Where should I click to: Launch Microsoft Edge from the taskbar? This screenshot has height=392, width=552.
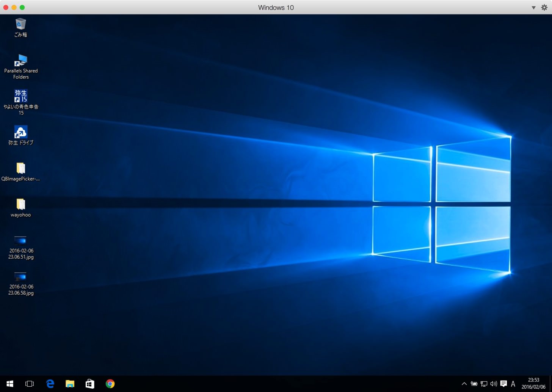(x=50, y=384)
